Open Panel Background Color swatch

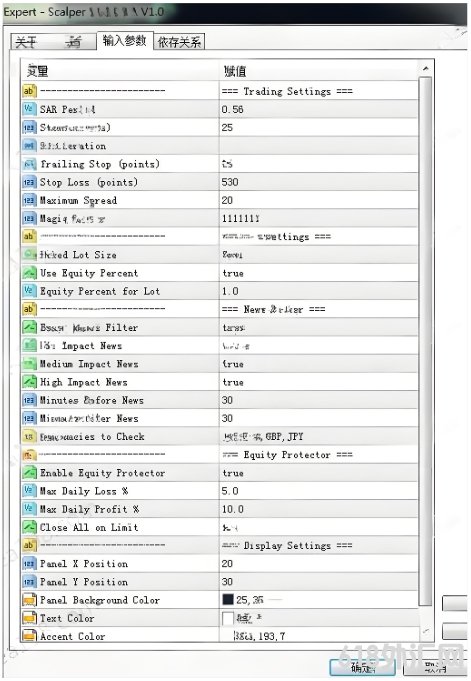click(x=228, y=600)
